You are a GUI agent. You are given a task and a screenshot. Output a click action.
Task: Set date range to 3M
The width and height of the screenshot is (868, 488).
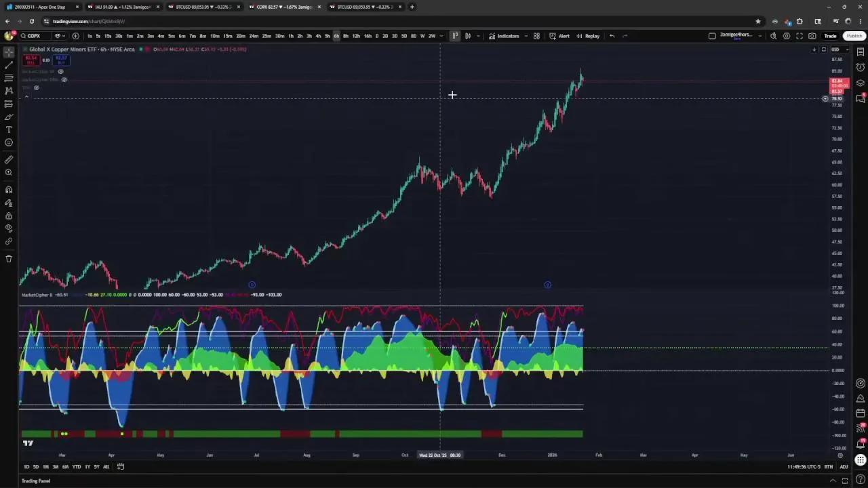(x=56, y=466)
